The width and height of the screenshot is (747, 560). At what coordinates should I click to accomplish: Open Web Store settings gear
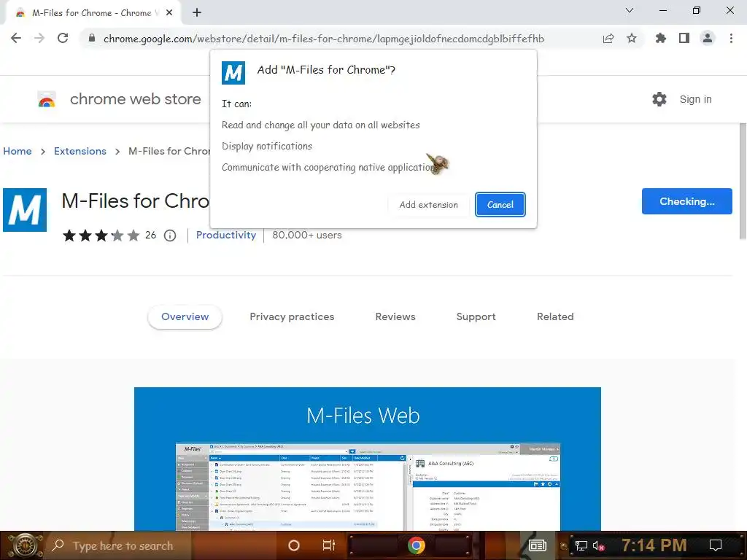pos(659,99)
